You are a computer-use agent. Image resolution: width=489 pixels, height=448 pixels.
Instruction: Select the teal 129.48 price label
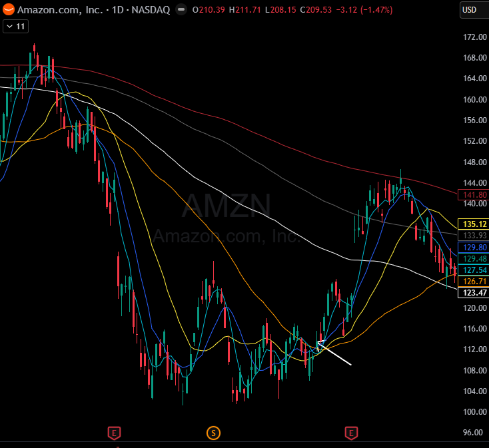tap(474, 258)
